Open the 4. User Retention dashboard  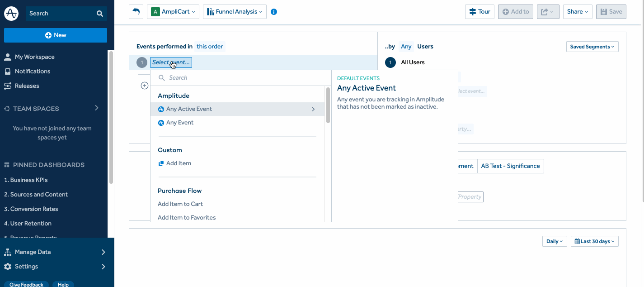(28, 224)
